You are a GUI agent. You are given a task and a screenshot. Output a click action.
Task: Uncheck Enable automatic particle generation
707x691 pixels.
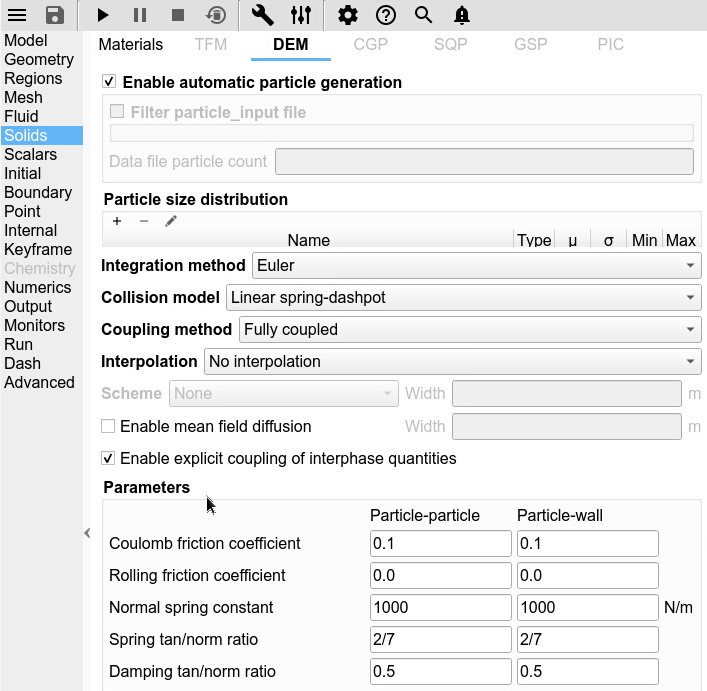coord(110,83)
